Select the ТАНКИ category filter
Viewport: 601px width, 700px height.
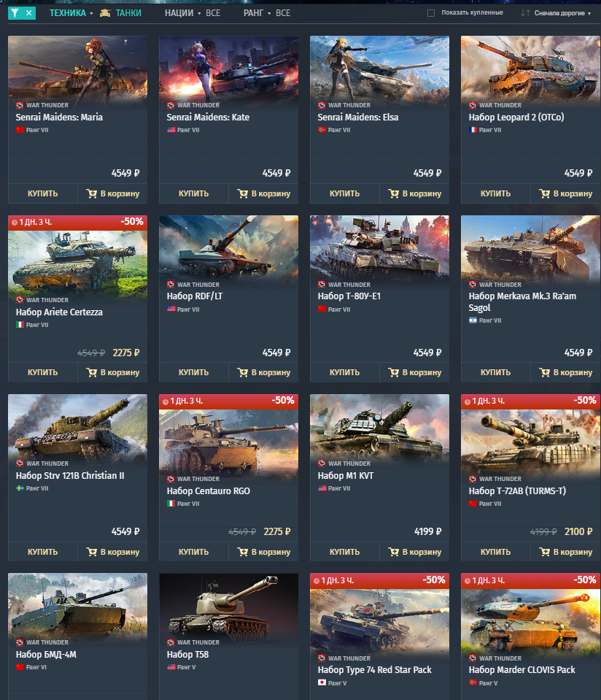tap(128, 13)
